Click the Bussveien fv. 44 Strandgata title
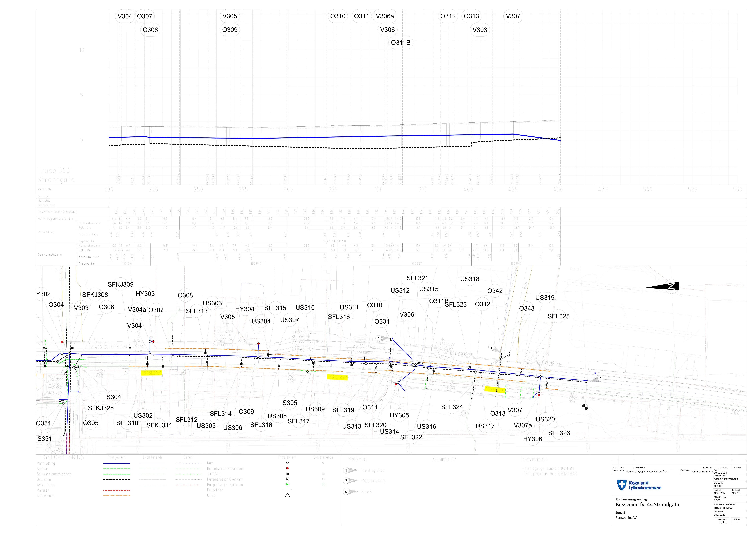This screenshot has width=756, height=535. click(647, 505)
